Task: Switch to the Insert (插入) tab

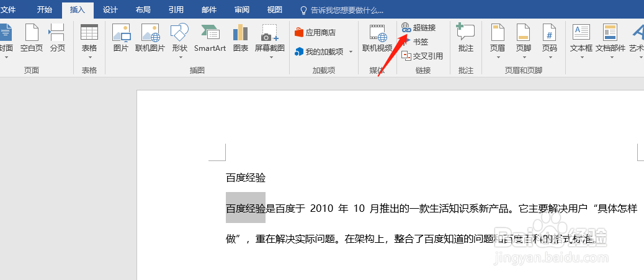Action: (x=77, y=10)
